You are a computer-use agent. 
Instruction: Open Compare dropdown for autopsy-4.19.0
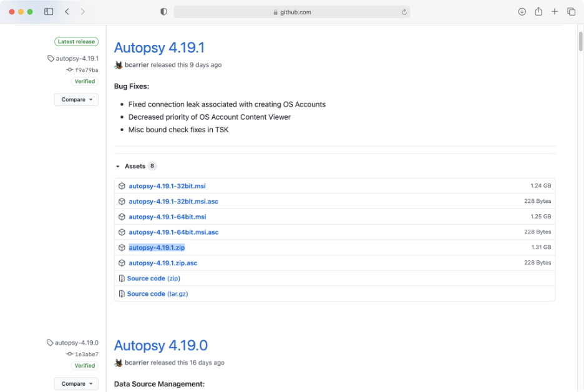point(76,383)
